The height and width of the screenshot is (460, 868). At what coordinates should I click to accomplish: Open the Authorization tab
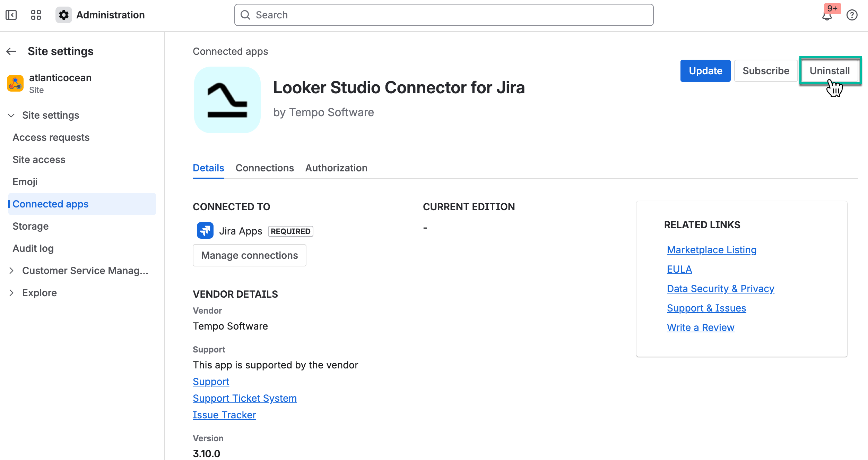tap(336, 168)
